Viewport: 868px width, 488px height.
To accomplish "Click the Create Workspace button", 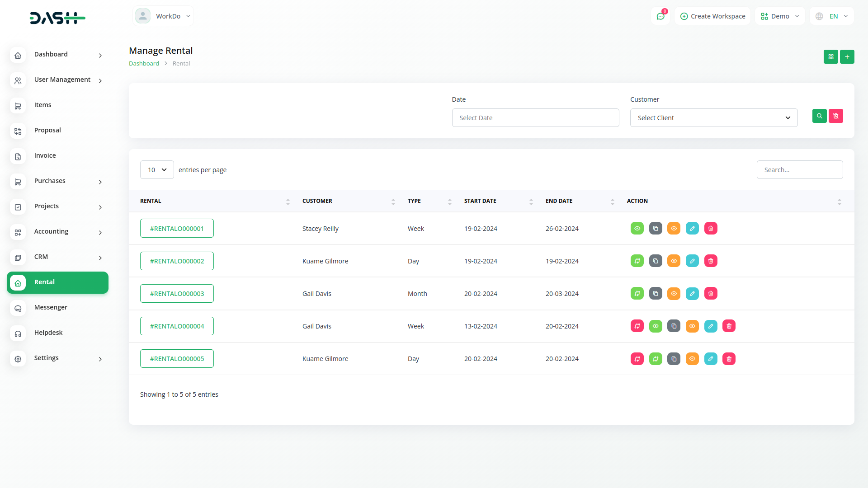I will pyautogui.click(x=712, y=16).
